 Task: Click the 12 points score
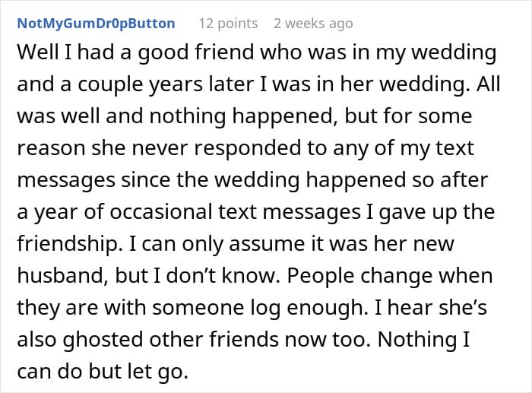tap(227, 24)
